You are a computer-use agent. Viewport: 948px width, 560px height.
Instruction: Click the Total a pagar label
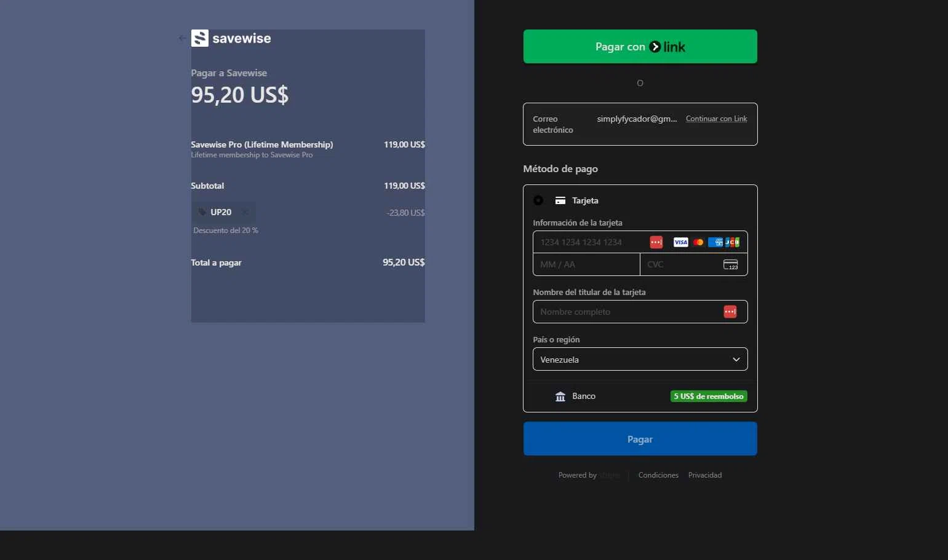click(216, 262)
